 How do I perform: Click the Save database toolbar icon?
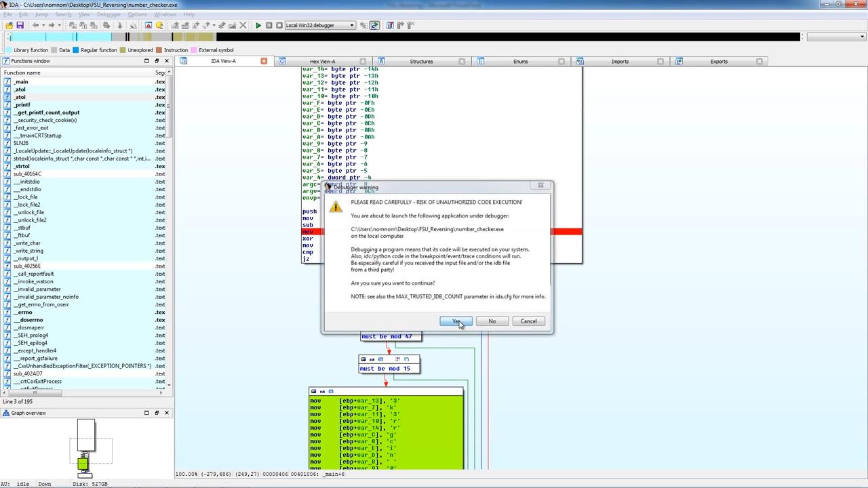(20, 25)
